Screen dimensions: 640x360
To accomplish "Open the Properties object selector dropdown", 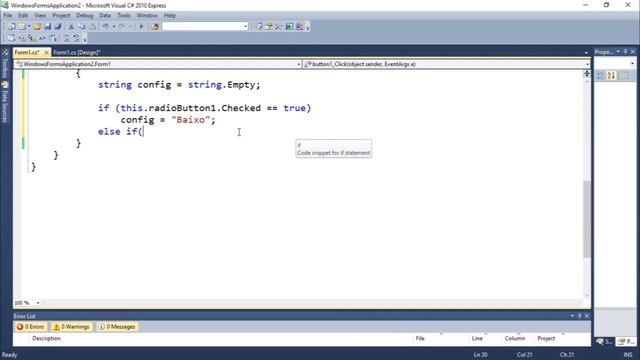I will coord(632,64).
